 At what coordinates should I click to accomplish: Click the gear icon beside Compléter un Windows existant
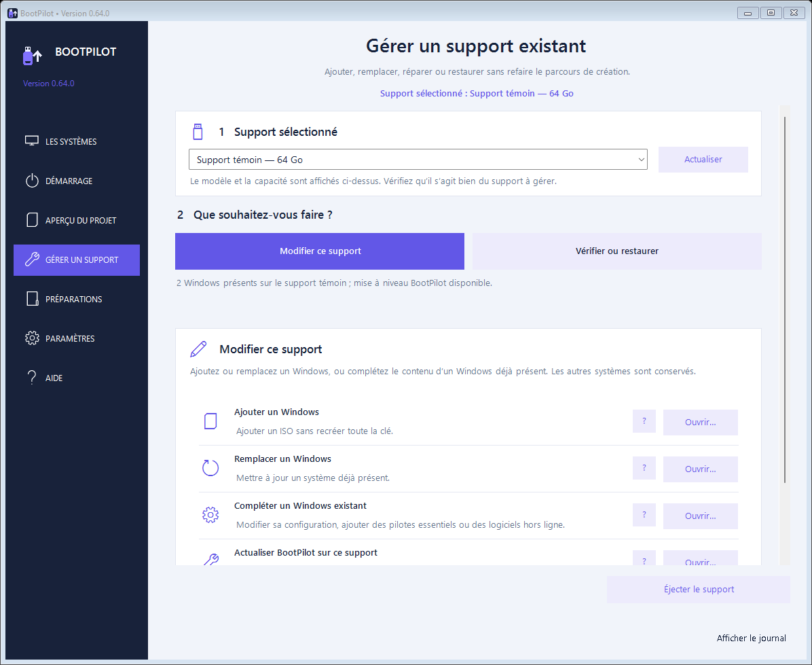pos(210,514)
